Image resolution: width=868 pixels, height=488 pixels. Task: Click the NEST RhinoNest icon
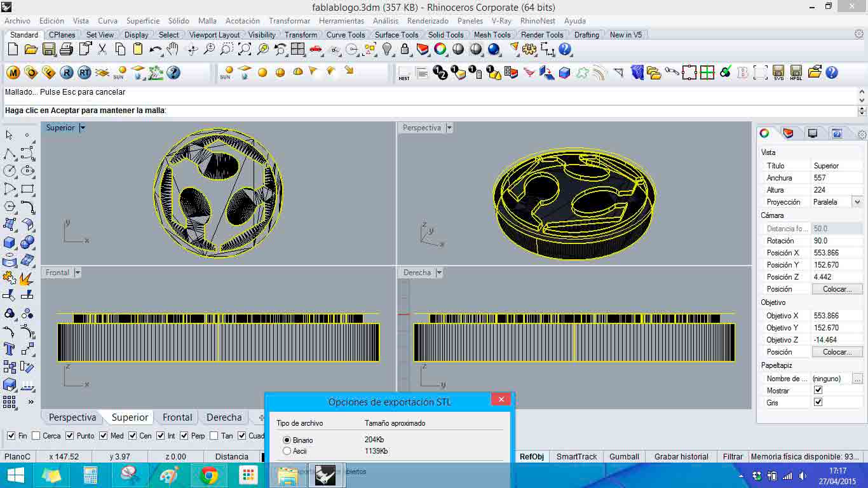(404, 73)
